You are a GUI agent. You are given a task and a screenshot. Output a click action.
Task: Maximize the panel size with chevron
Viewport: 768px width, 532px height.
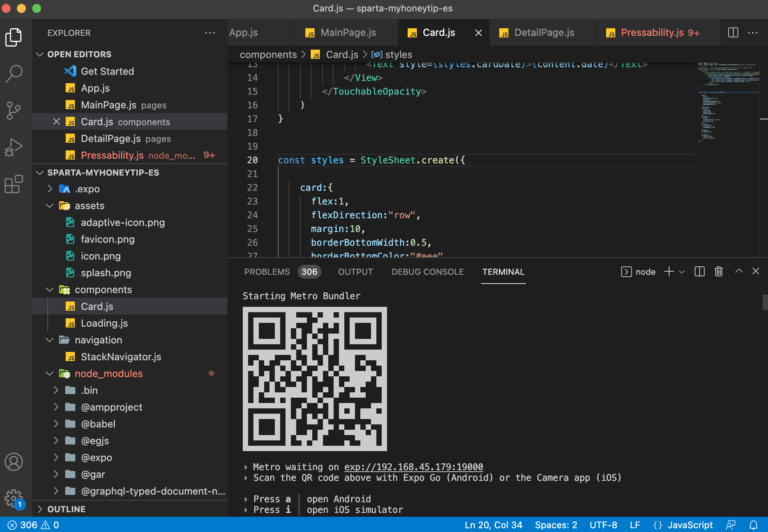[739, 271]
